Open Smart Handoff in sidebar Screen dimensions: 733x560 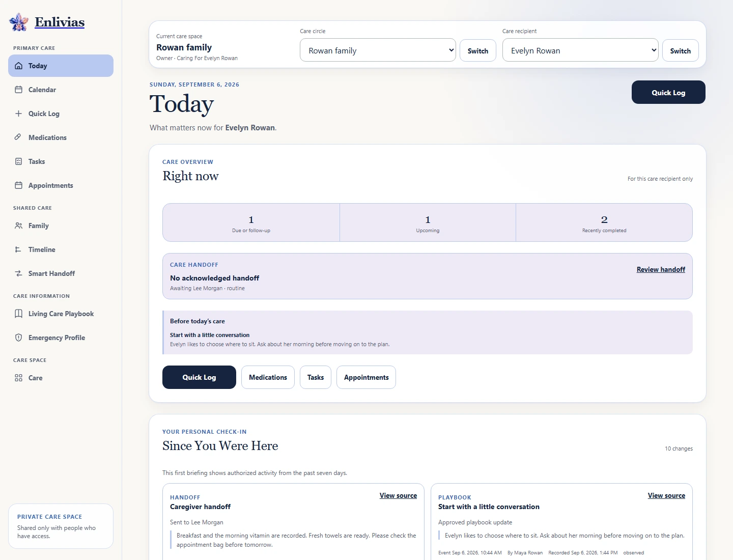click(61, 273)
